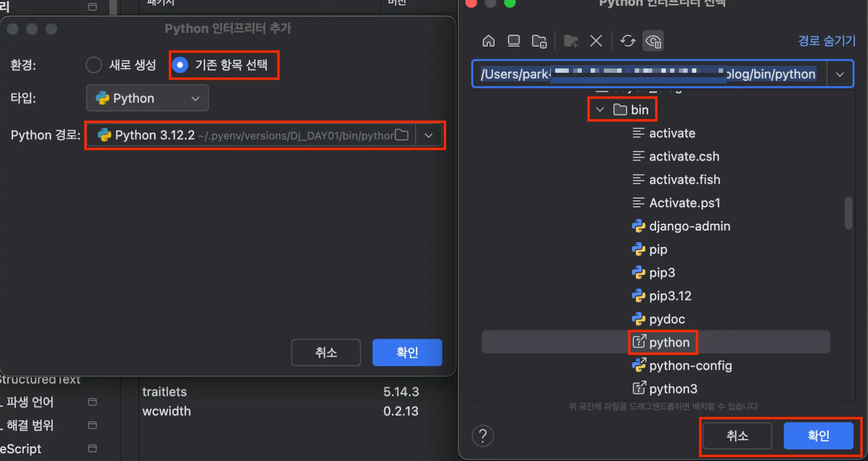Click 취소 in the file chooser dialog

[737, 436]
